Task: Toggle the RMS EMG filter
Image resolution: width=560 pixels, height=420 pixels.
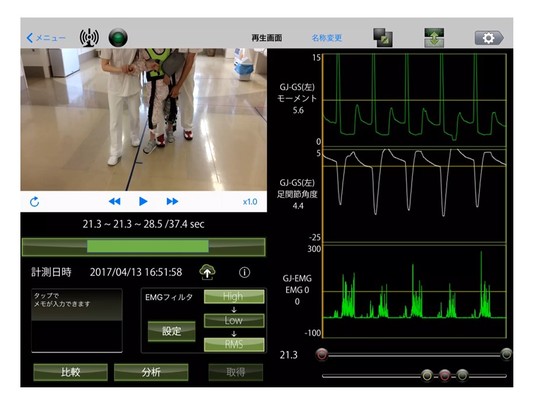Action: click(x=234, y=344)
